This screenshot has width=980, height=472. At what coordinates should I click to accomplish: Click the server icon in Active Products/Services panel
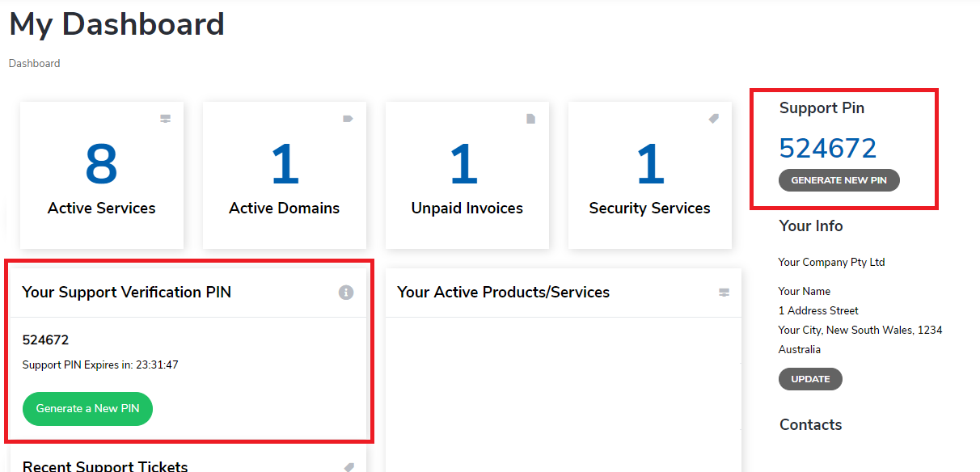click(724, 293)
